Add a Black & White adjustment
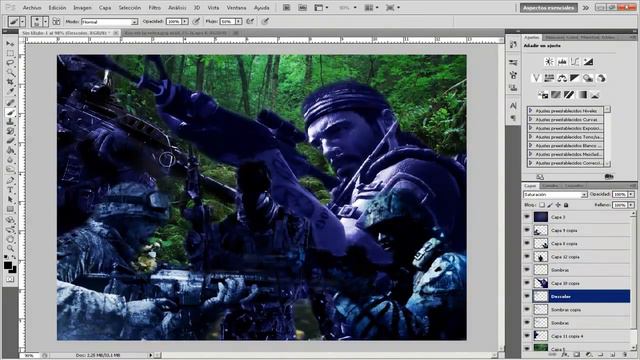The image size is (640, 360). point(575,78)
